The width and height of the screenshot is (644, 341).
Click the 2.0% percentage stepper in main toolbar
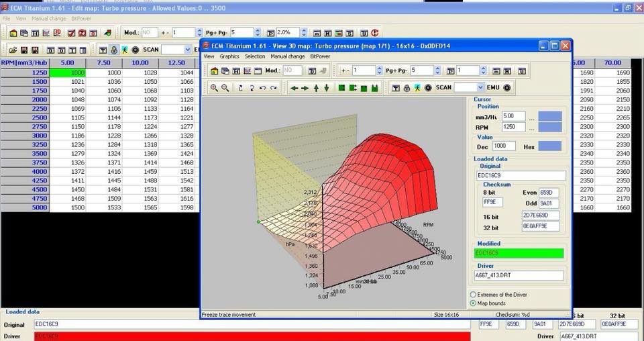[x=304, y=33]
